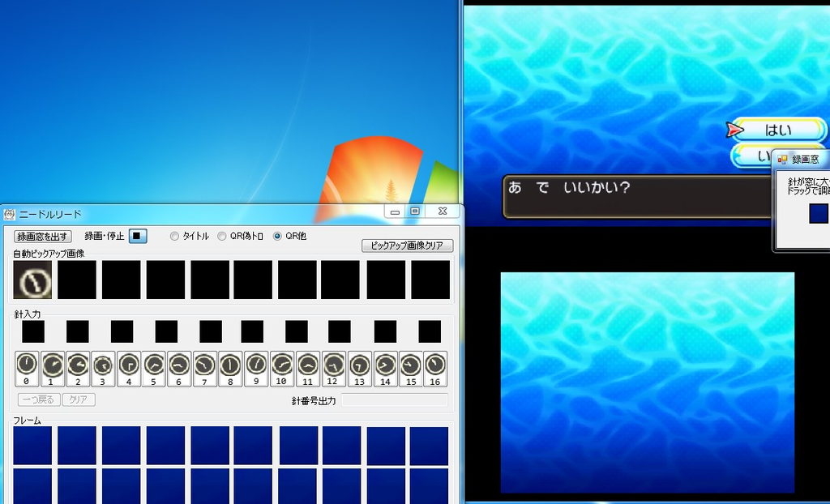The height and width of the screenshot is (504, 830).
Task: Select needle icon number 16
Action: (435, 369)
